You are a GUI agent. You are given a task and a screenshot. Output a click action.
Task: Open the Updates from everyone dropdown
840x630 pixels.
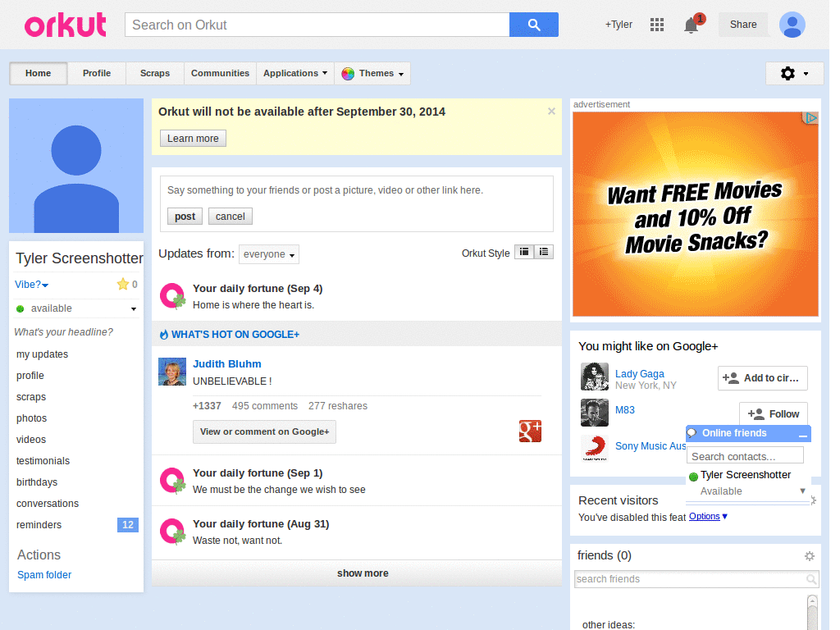pos(269,254)
